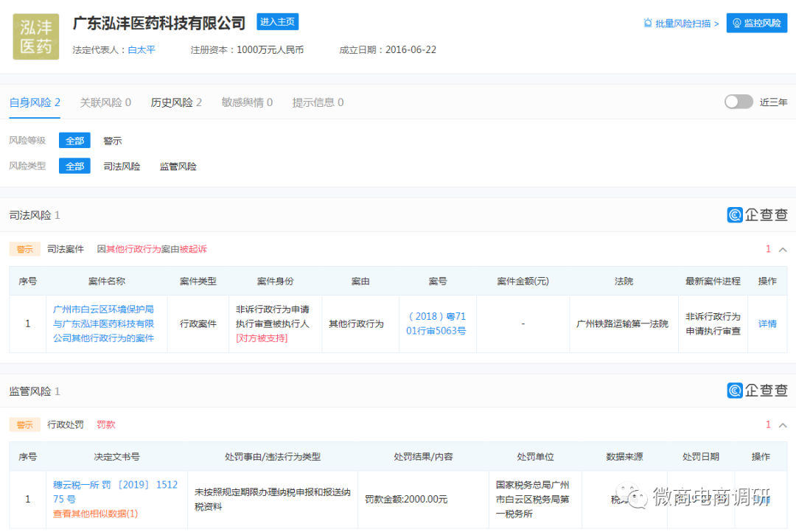Click the 司法风险 1 section heading
Screen dimensions: 796x532
pyautogui.click(x=35, y=215)
